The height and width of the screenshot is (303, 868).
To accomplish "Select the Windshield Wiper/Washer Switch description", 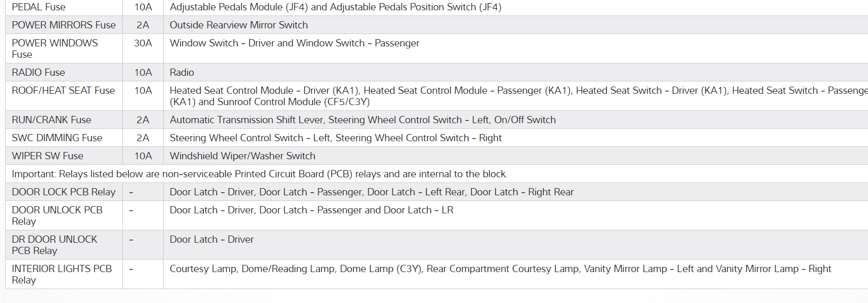I will click(x=243, y=156).
